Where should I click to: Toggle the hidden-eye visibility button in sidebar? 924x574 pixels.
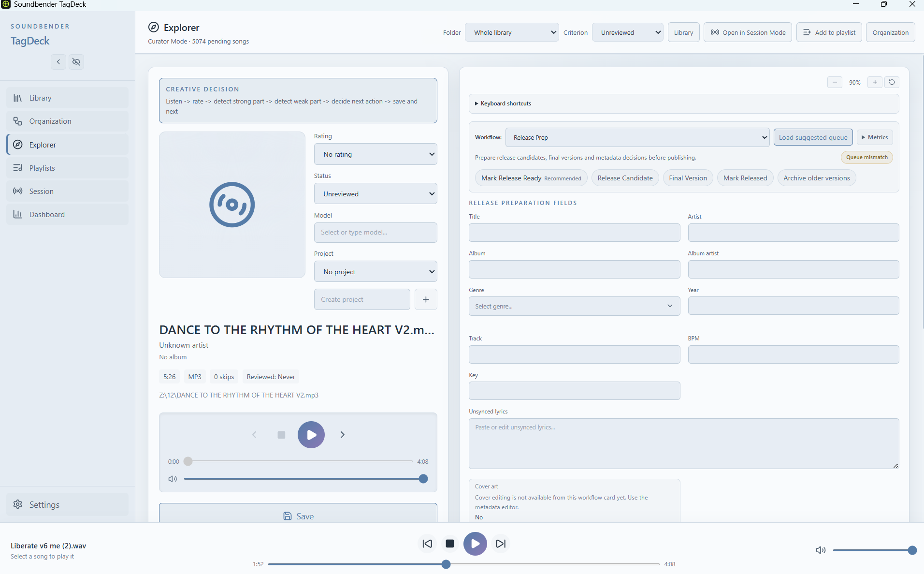pos(76,62)
